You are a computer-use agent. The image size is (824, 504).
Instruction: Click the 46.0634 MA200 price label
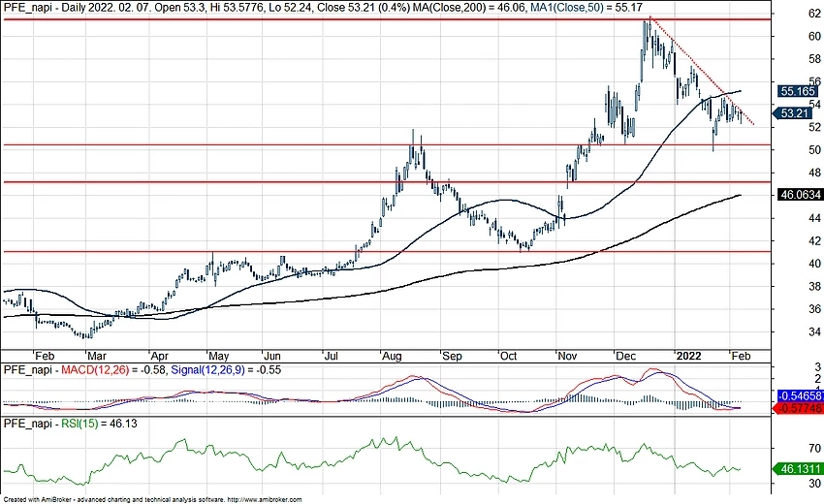pyautogui.click(x=801, y=195)
